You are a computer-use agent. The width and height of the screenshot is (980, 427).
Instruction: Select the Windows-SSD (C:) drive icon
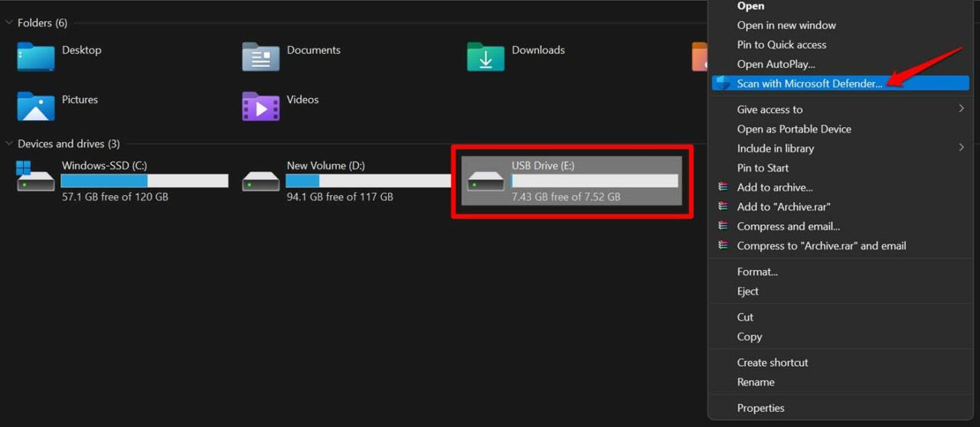click(36, 178)
